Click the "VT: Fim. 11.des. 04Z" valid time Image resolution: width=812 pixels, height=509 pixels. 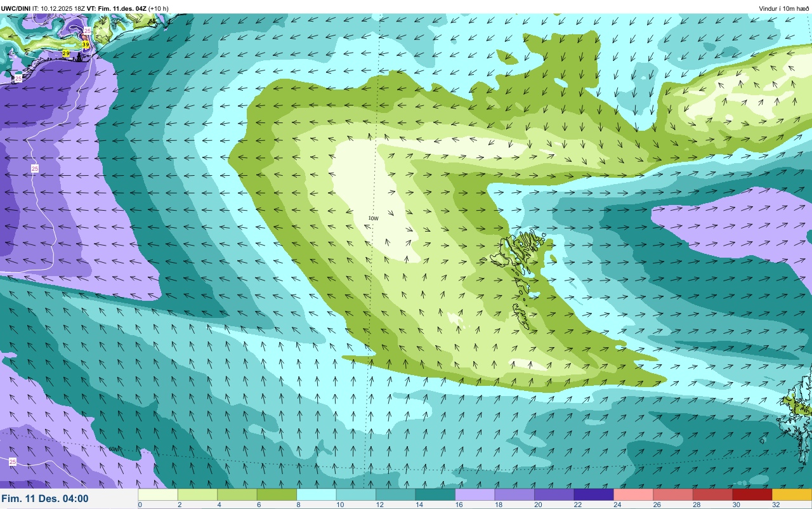coord(117,8)
